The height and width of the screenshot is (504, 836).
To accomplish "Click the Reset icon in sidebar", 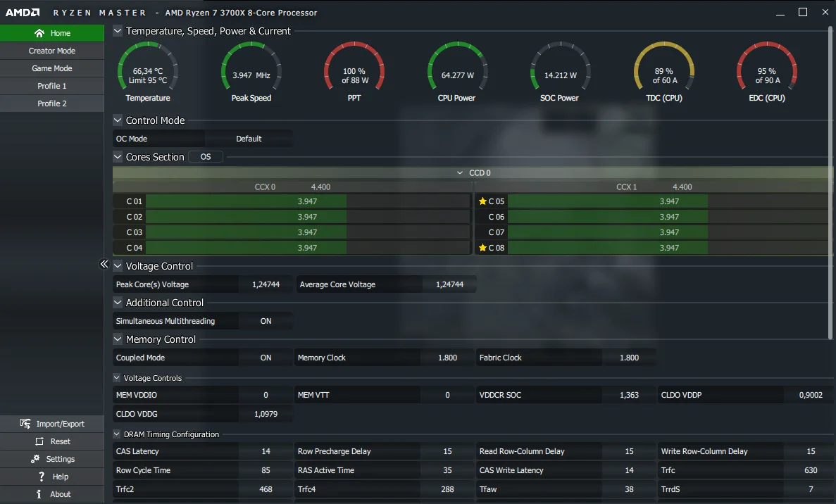I will [39, 441].
